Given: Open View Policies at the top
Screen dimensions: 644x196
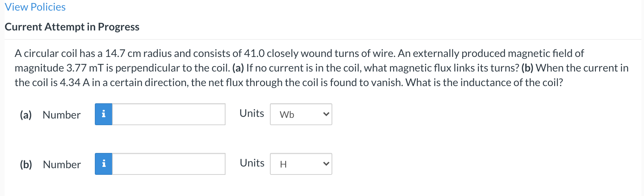Looking at the screenshot, I should coord(35,7).
